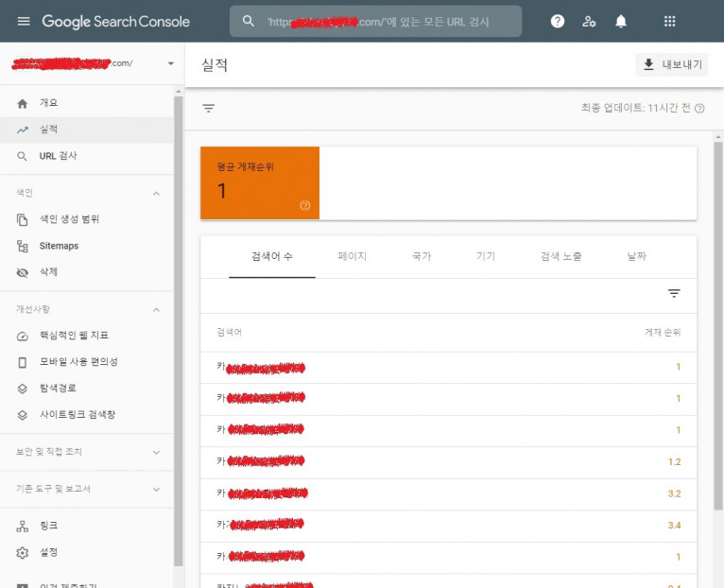Open 색인 생성 범위 report
The image size is (724, 588).
pos(87,219)
